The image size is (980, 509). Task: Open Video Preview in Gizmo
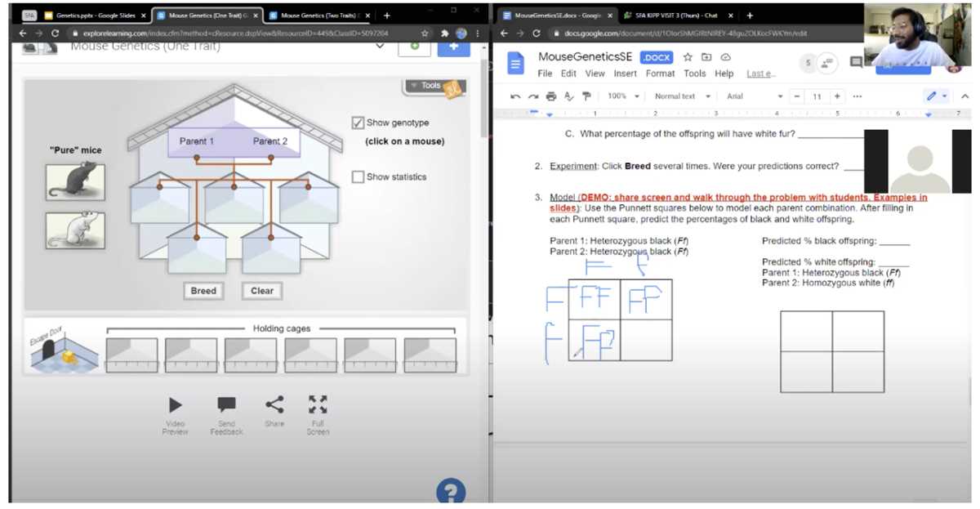click(x=175, y=415)
